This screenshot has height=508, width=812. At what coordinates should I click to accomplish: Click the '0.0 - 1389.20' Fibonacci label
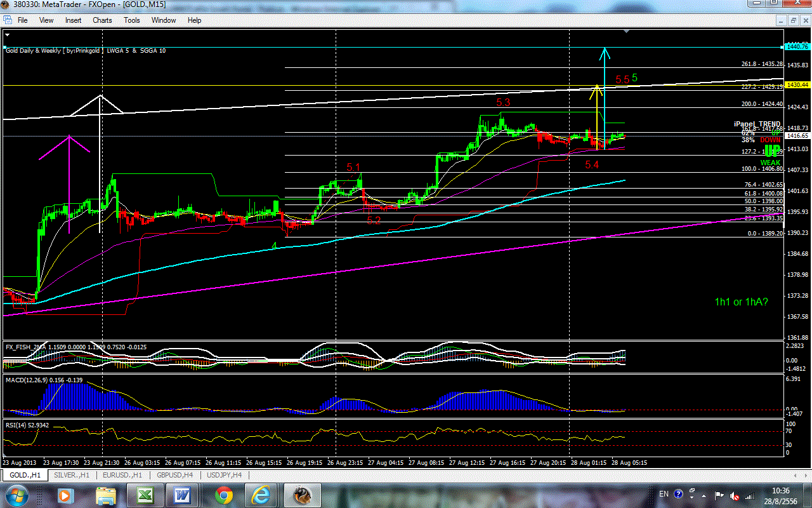(765, 234)
